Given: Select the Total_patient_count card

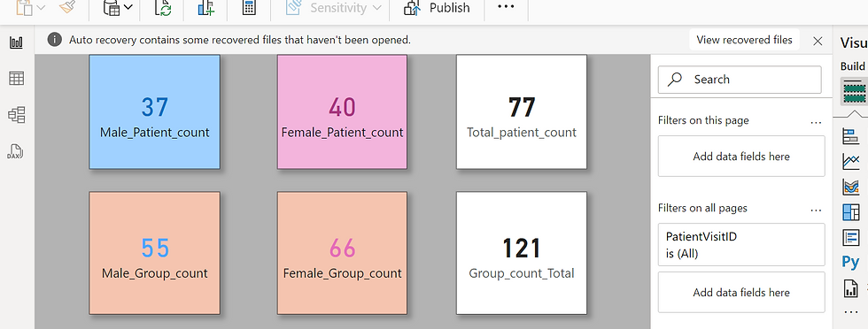Looking at the screenshot, I should pyautogui.click(x=522, y=111).
